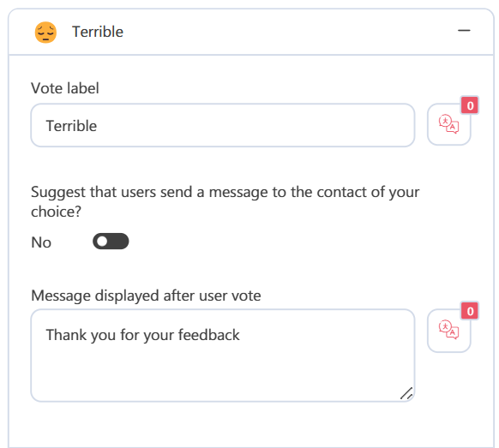The width and height of the screenshot is (499, 448).
Task: Click the Message displayed after user vote caption
Action: tap(146, 296)
